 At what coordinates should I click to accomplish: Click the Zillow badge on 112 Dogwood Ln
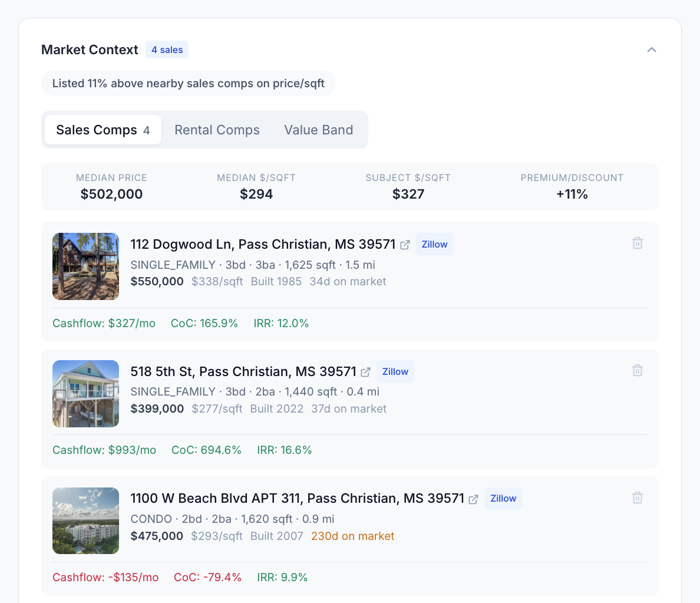click(434, 243)
